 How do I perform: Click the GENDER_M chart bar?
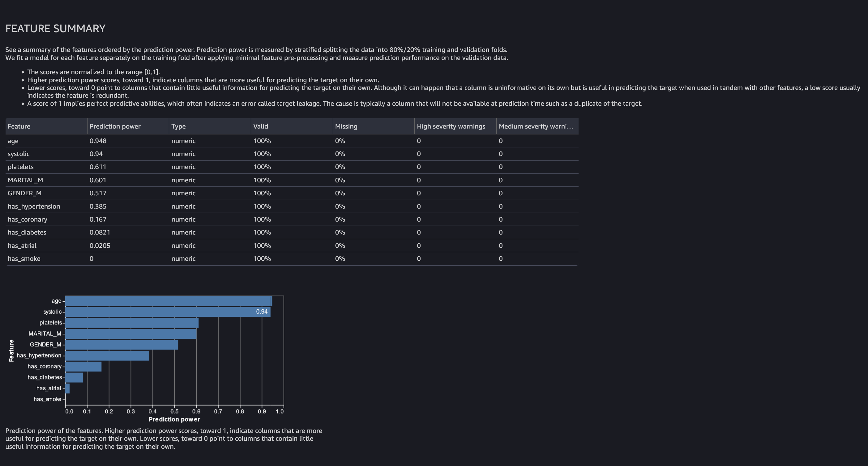[x=121, y=345]
